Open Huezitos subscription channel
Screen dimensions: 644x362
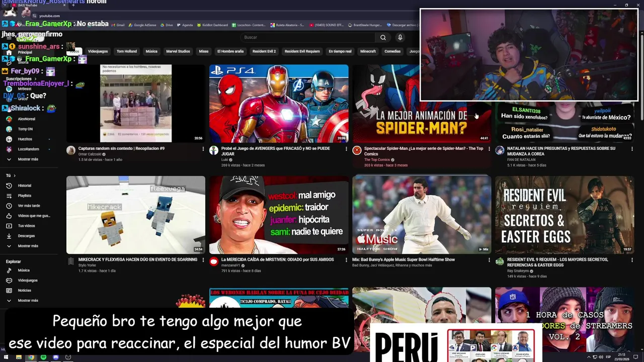point(25,139)
